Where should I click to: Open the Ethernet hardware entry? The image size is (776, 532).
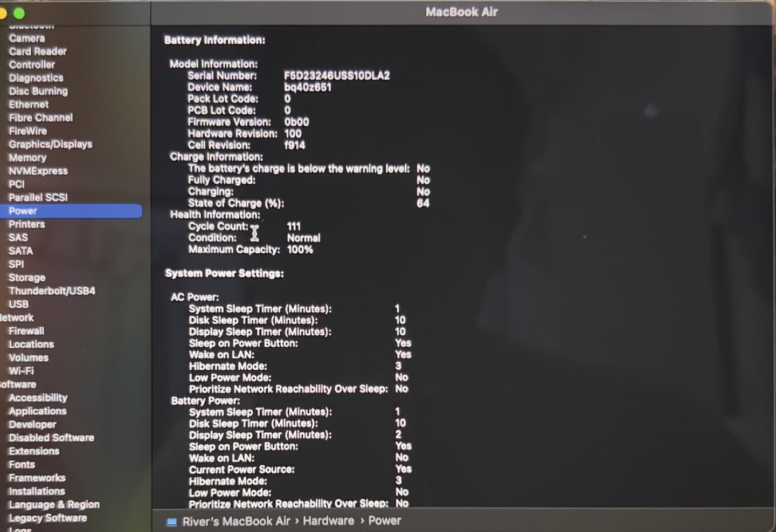29,105
